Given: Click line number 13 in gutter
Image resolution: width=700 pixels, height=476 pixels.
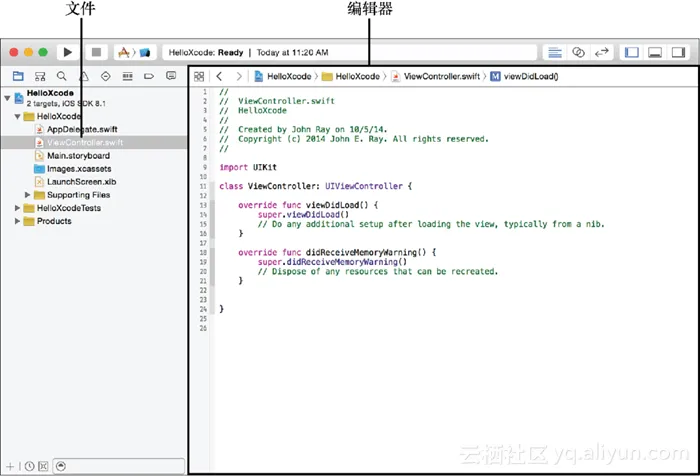Looking at the screenshot, I should (203, 205).
